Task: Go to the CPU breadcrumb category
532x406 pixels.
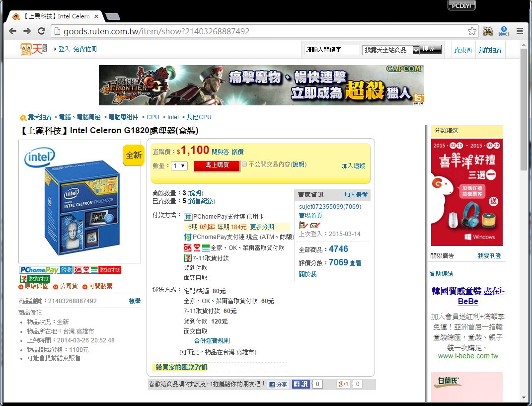Action: click(153, 117)
